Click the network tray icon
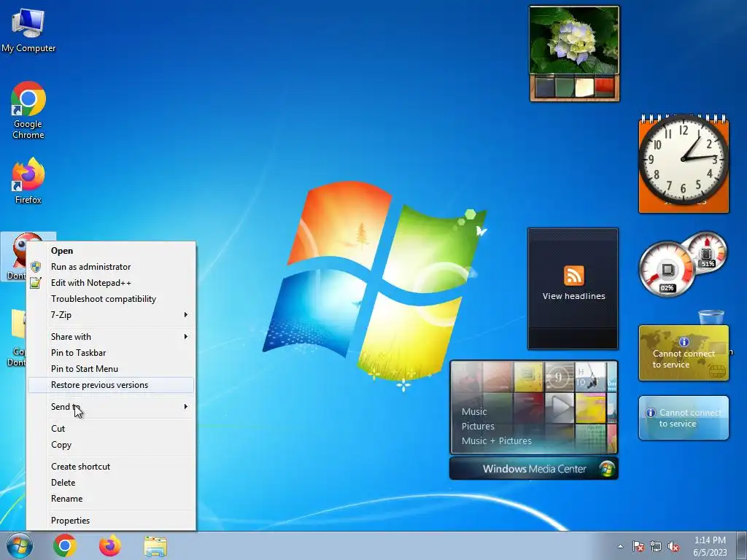747x560 pixels. pyautogui.click(x=656, y=546)
